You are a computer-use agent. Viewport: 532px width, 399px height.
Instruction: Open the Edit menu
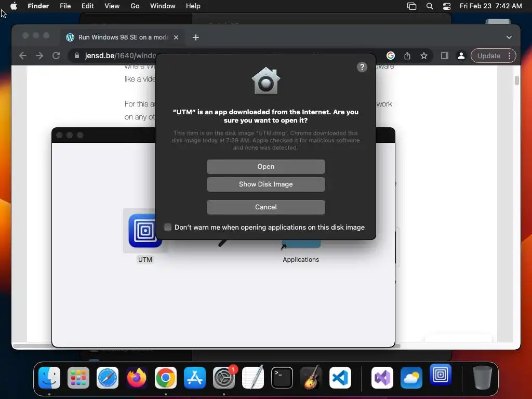(87, 6)
